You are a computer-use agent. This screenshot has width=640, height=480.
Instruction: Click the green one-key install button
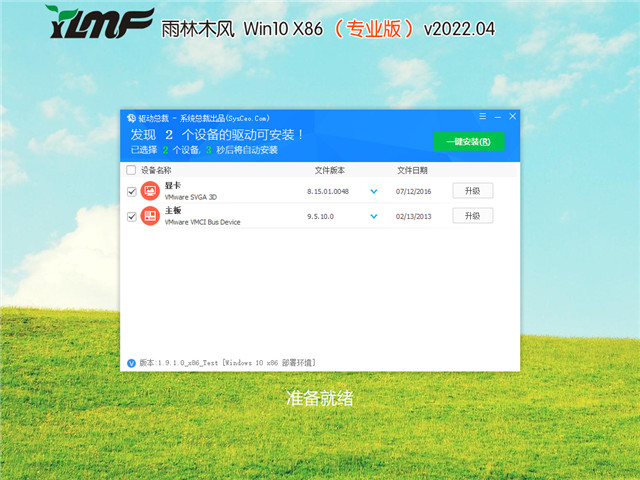469,142
